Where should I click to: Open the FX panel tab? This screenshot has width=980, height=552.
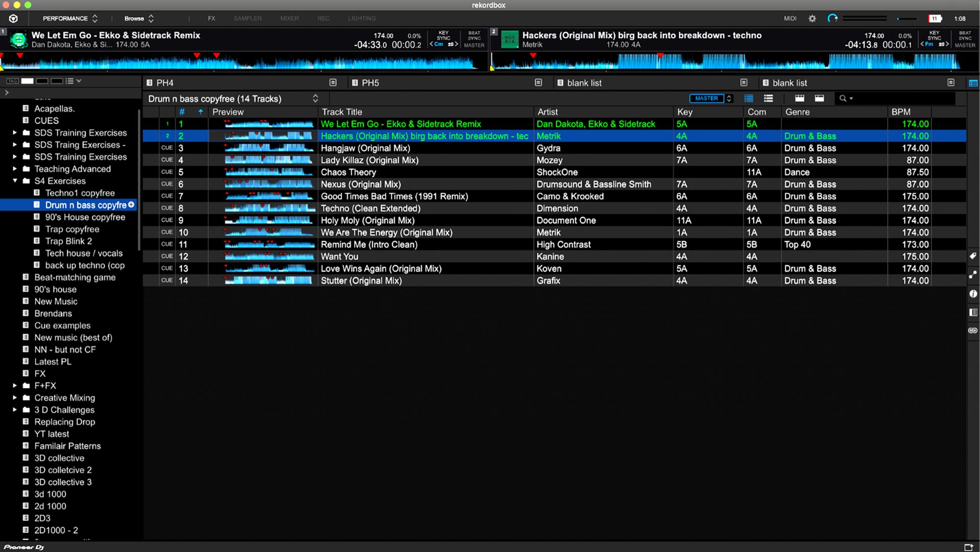(211, 18)
